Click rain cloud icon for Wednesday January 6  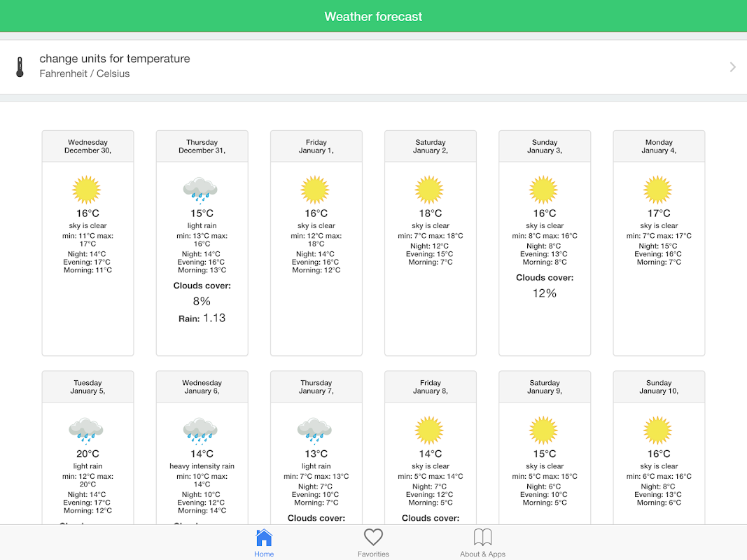pos(200,430)
